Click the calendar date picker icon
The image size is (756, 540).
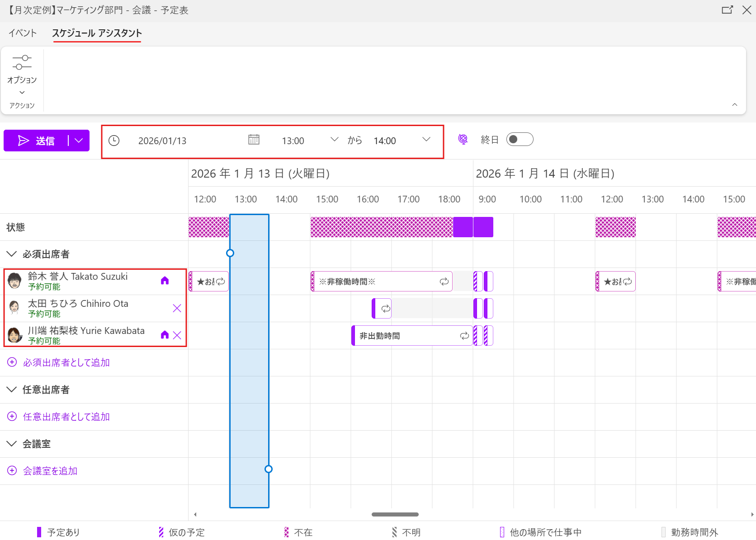pyautogui.click(x=254, y=140)
